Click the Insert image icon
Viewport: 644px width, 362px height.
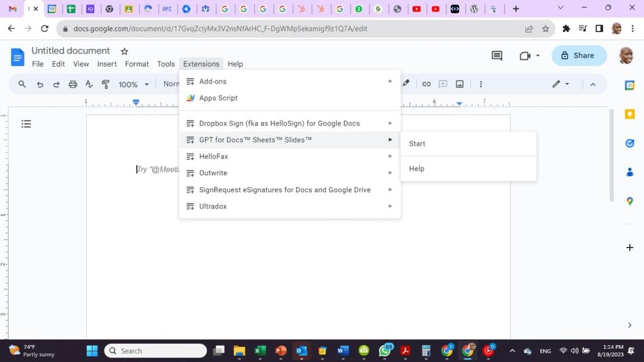coord(460,84)
